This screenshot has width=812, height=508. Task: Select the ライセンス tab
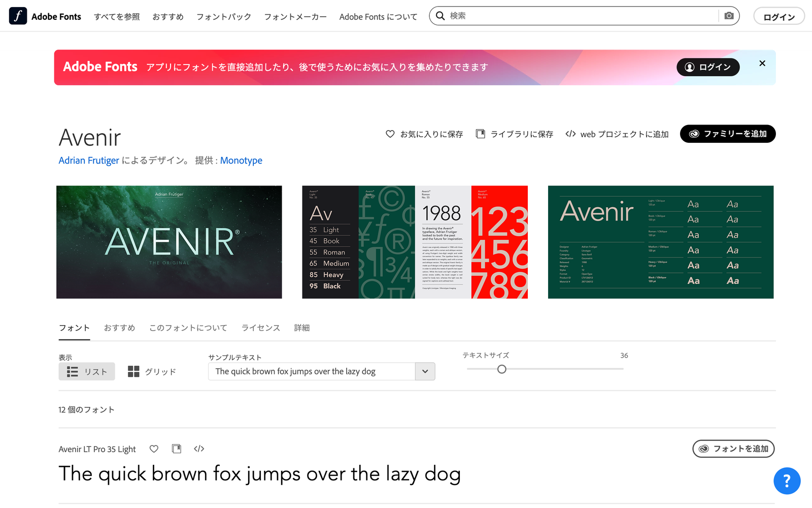coord(261,328)
